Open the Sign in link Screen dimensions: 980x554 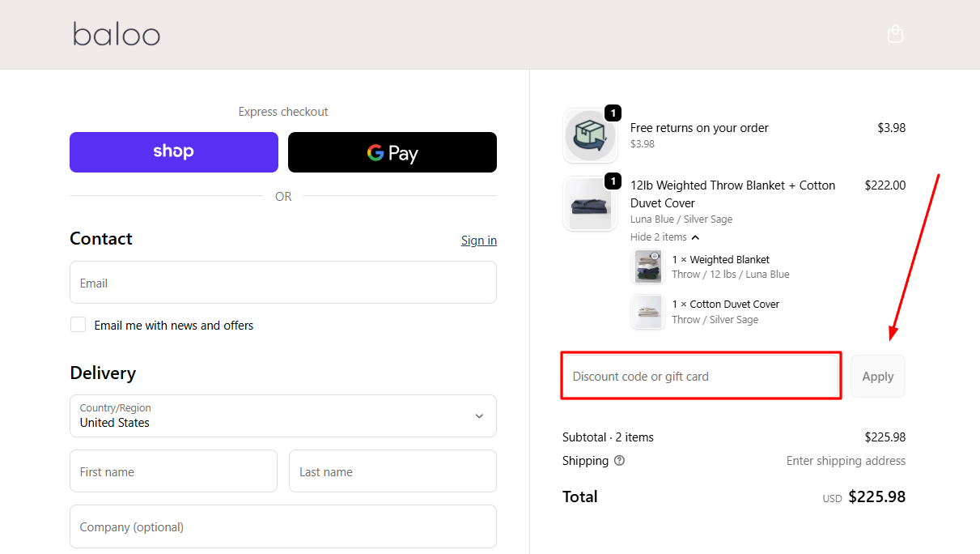pos(479,241)
